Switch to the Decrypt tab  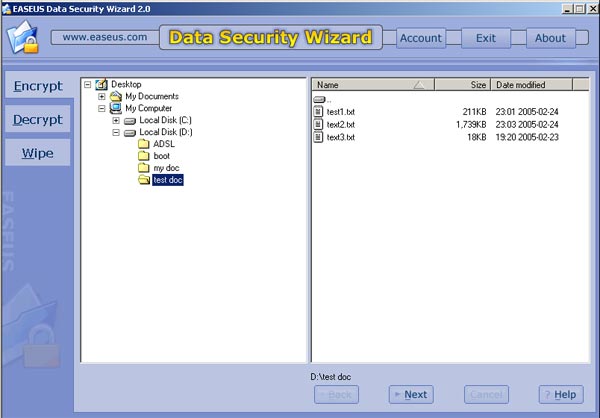pos(38,119)
